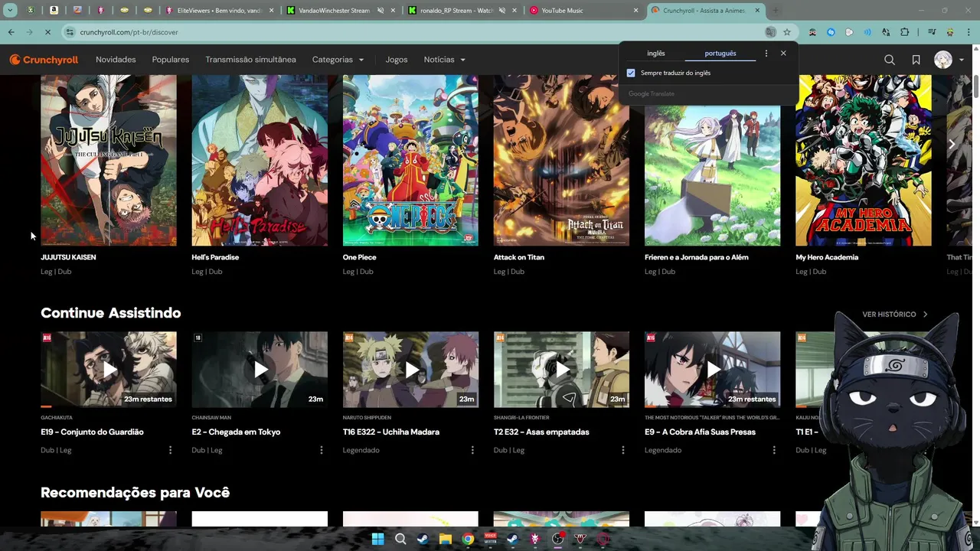Expand the Notícias dropdown

(444, 60)
